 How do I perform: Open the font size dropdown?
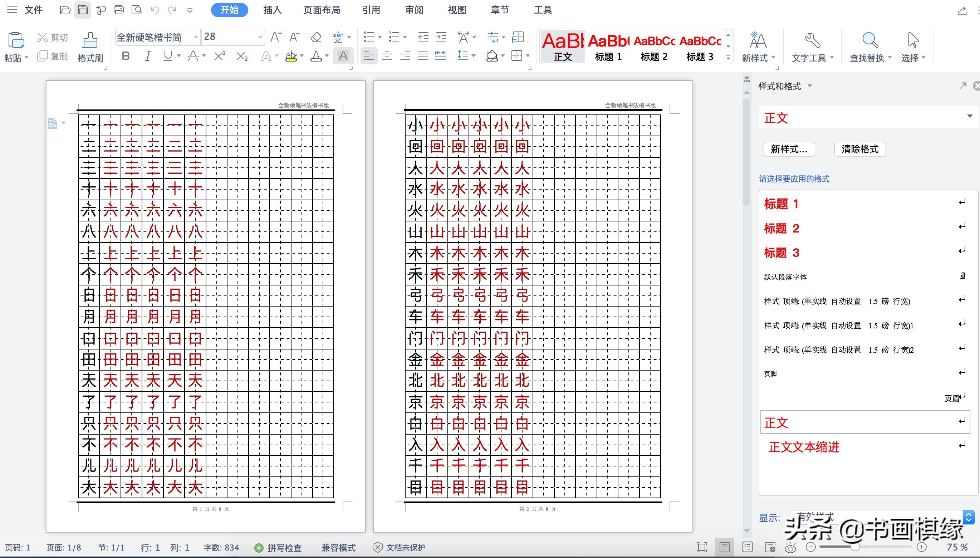[260, 37]
